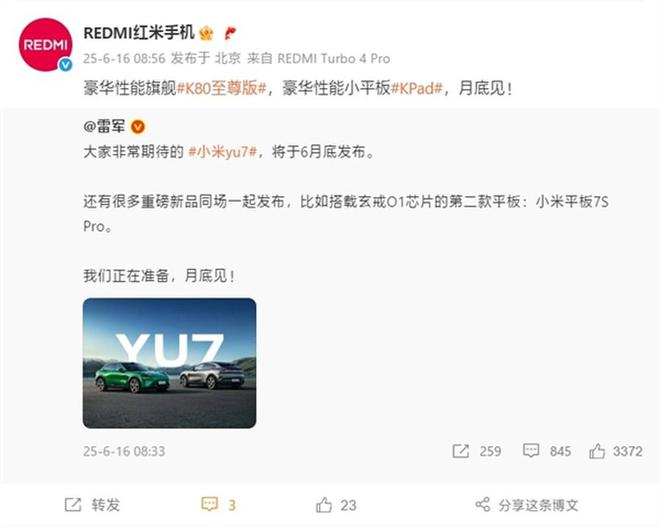Viewport: 660px width, 530px height.
Task: Click the red koi fish badge icon
Action: tap(230, 33)
